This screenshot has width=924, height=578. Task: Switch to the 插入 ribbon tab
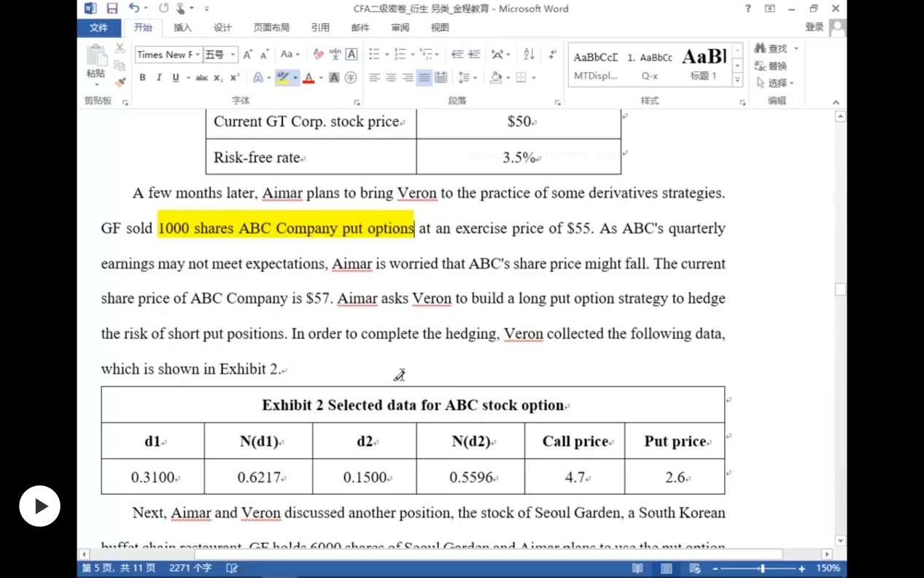pos(182,28)
